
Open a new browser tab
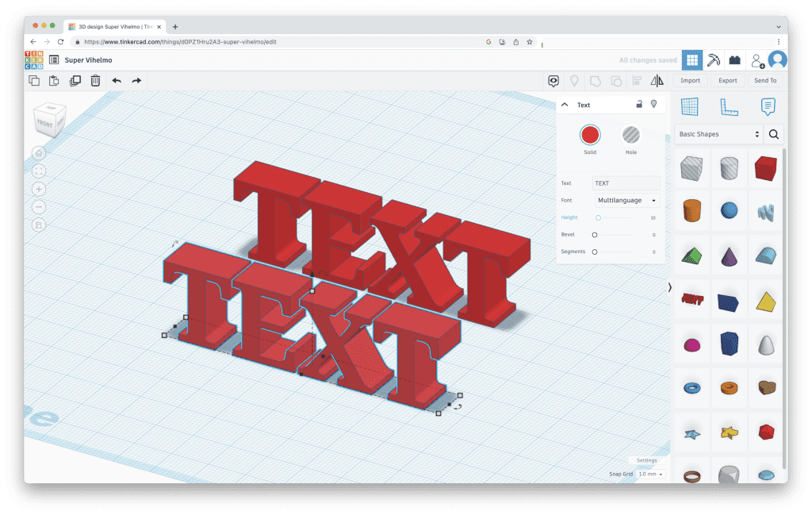click(175, 26)
